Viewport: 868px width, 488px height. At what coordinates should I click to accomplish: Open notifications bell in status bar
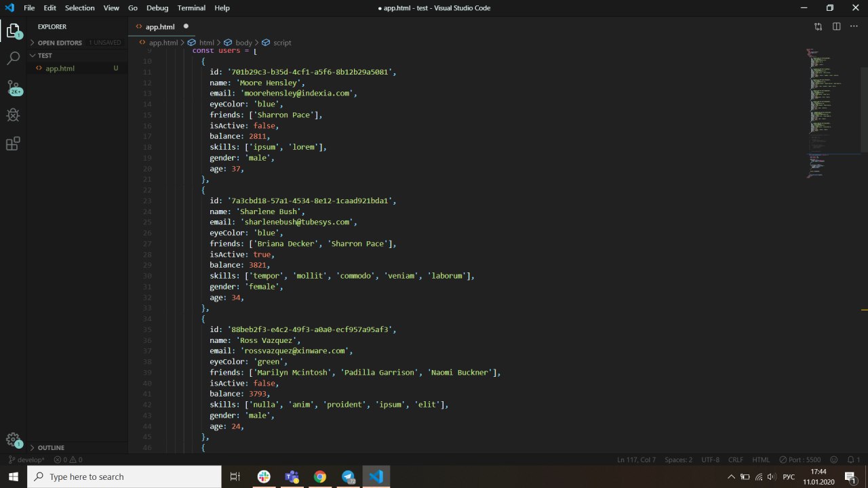[853, 460]
